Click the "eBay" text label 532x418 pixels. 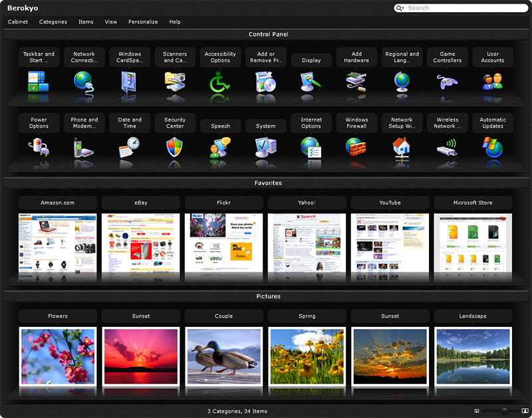point(141,203)
